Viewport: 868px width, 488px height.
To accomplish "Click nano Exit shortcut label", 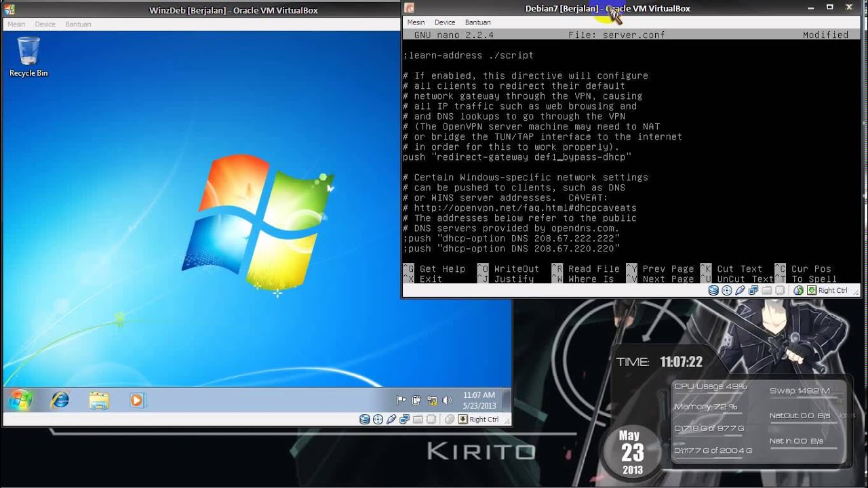I will pos(431,279).
